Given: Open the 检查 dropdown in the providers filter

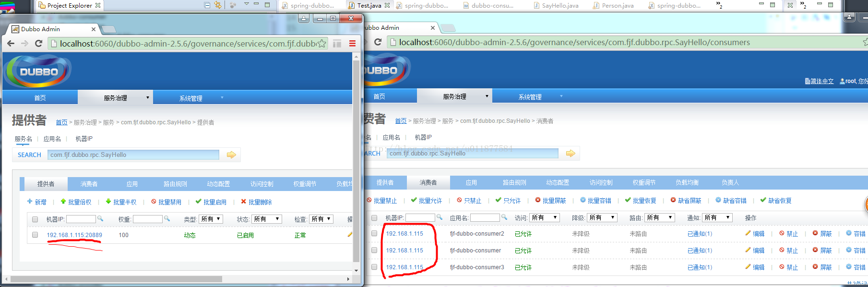Looking at the screenshot, I should [x=321, y=219].
